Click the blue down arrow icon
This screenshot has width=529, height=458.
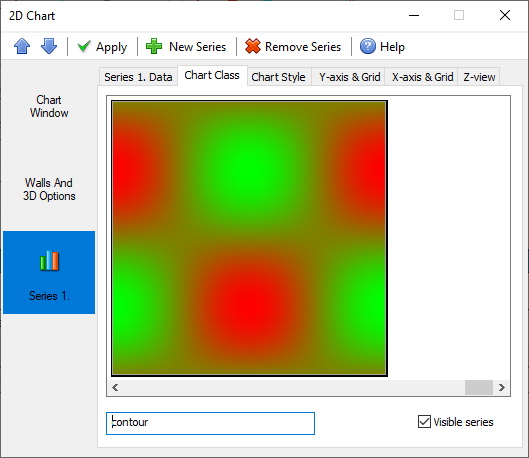(49, 46)
